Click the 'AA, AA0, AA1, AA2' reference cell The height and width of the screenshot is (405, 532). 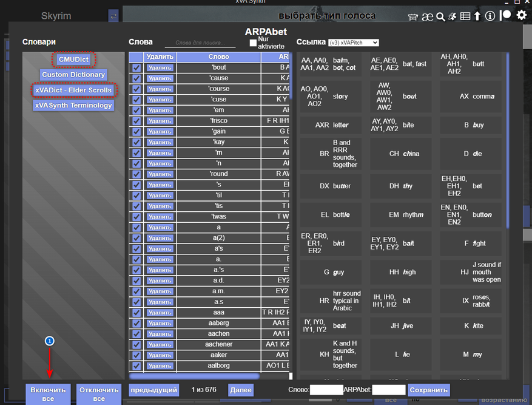[x=331, y=64]
